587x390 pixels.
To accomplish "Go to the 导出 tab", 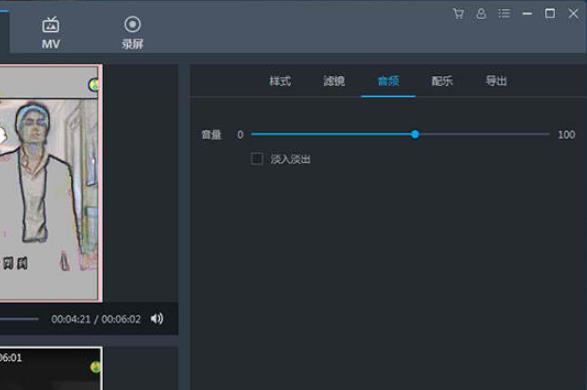I will [496, 81].
